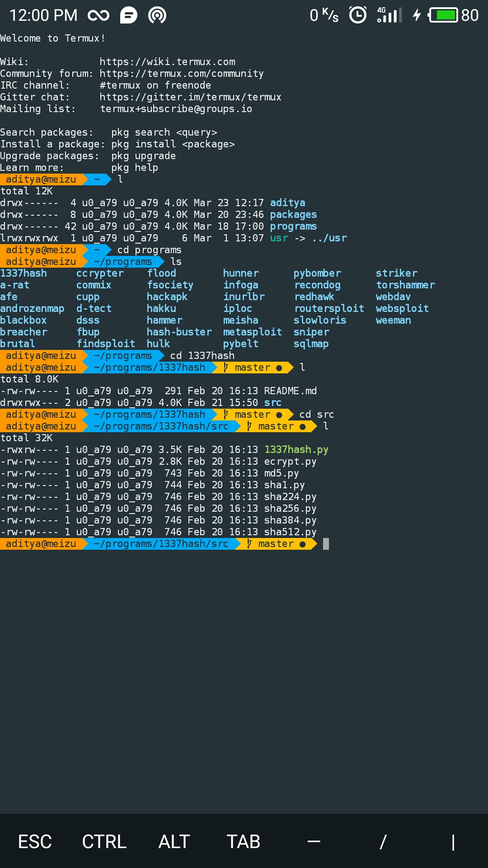Open the gitter.im/termux/termux link
This screenshot has width=488, height=868.
pos(190,97)
